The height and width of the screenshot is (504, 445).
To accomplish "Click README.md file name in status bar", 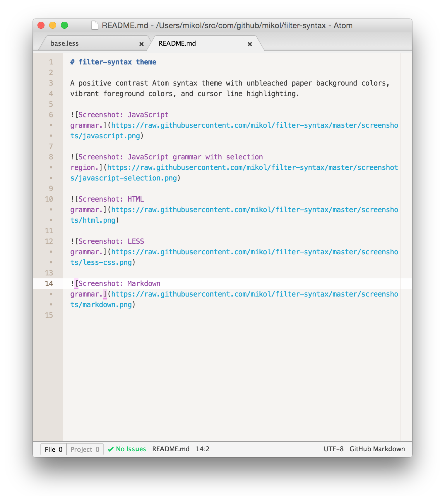I will point(171,449).
